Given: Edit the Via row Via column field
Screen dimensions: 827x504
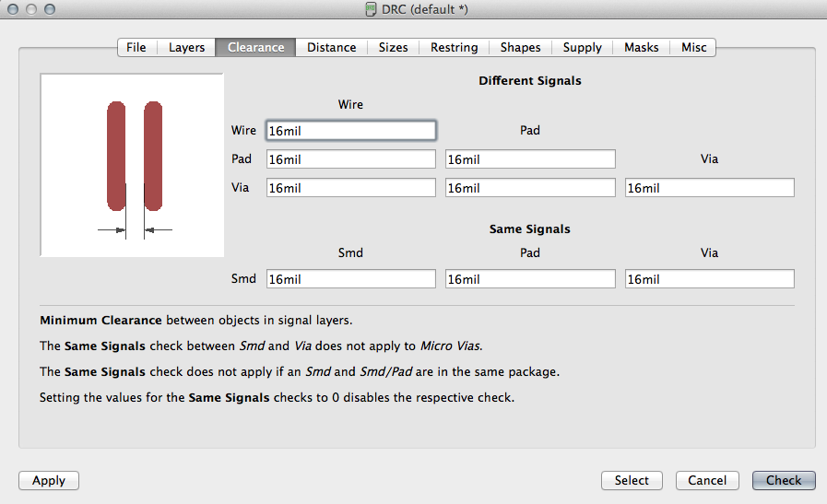Looking at the screenshot, I should point(709,188).
